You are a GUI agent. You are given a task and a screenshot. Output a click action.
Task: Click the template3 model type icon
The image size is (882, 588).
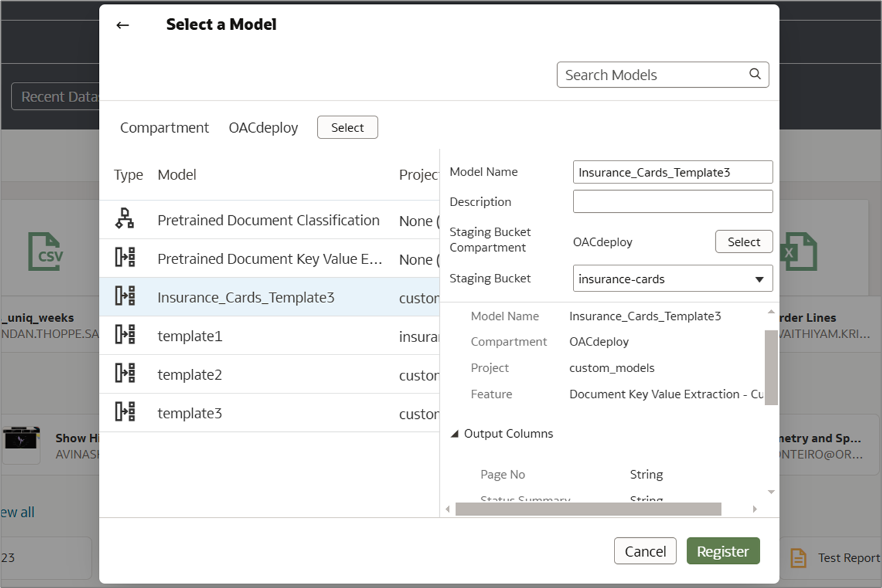point(125,412)
